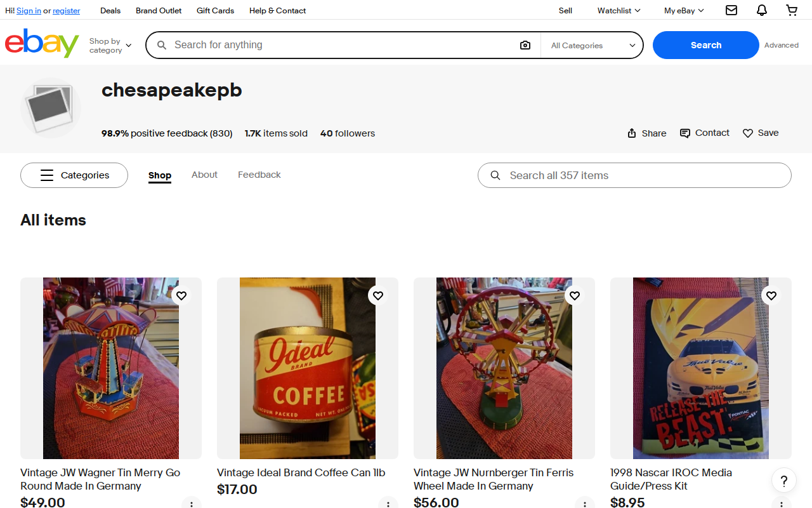812x508 pixels.
Task: Select the Shop tab
Action: [x=160, y=175]
